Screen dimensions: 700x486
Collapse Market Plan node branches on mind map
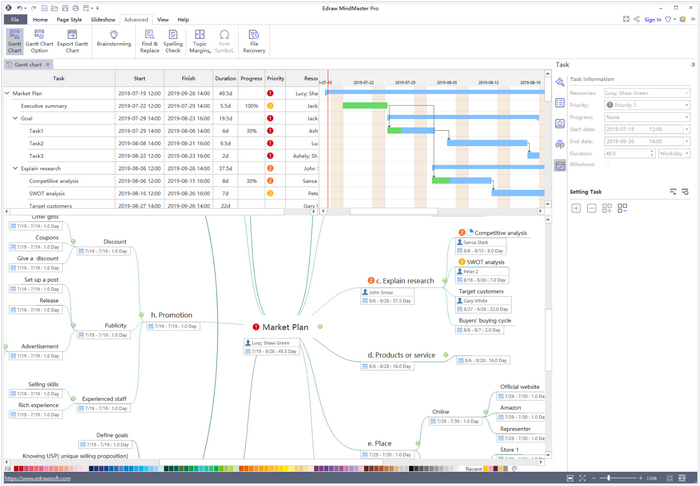coord(320,327)
